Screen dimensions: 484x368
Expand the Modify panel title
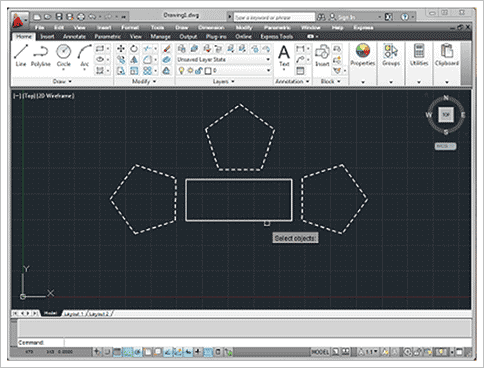point(144,81)
